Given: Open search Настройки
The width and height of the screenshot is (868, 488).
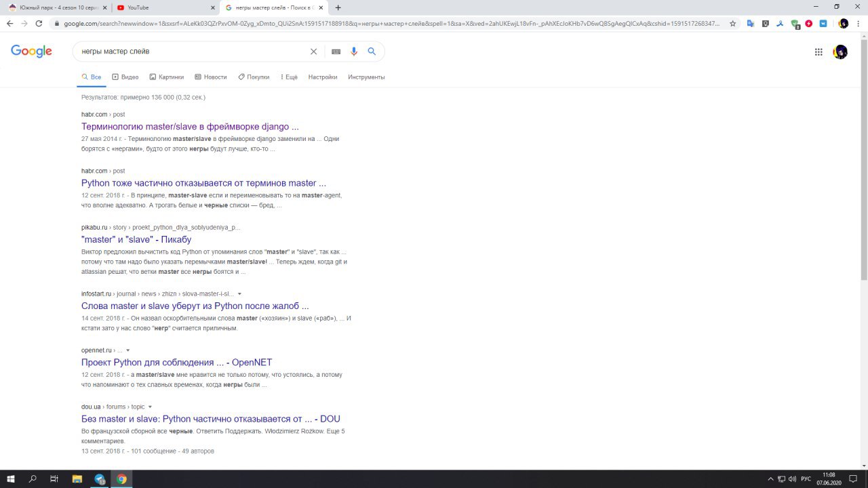Looking at the screenshot, I should 323,77.
